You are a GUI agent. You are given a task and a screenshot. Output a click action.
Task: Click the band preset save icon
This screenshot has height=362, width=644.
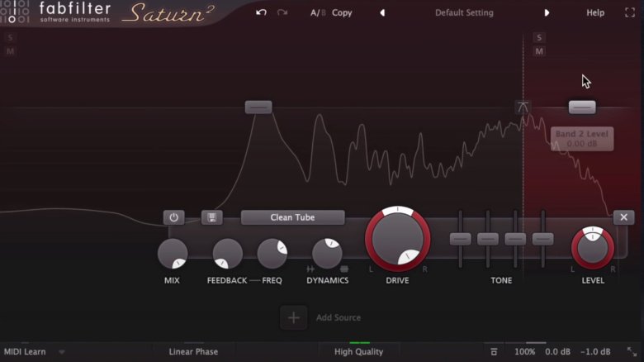pyautogui.click(x=212, y=217)
